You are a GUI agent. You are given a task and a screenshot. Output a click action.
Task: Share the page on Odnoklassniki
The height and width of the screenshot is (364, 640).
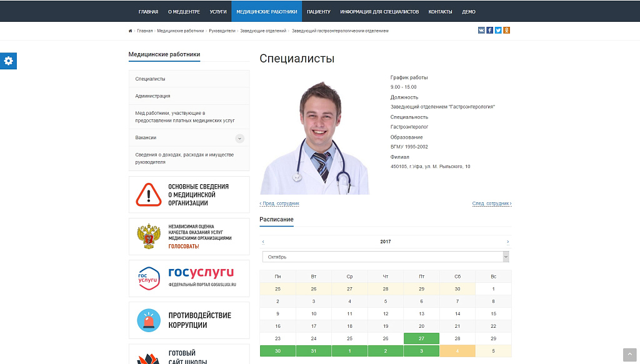(x=506, y=29)
